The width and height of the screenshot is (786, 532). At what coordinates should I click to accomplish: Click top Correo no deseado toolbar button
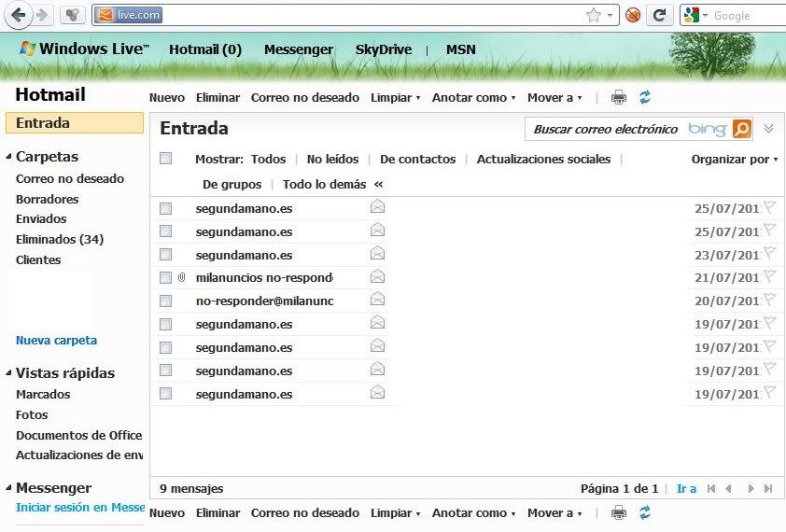(x=305, y=98)
